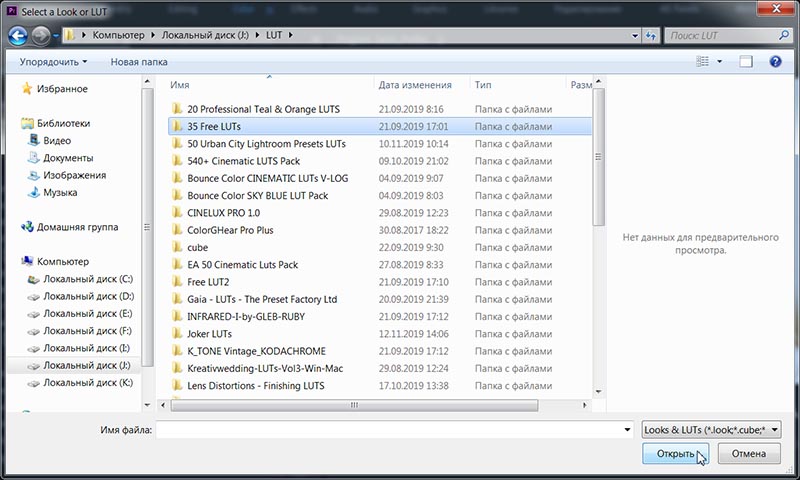Click the Локальный диск (J:) breadcrumb
This screenshot has width=800, height=480.
pos(205,35)
